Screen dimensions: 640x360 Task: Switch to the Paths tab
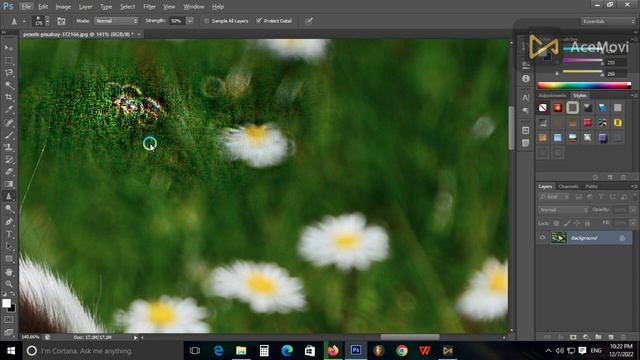pos(591,187)
